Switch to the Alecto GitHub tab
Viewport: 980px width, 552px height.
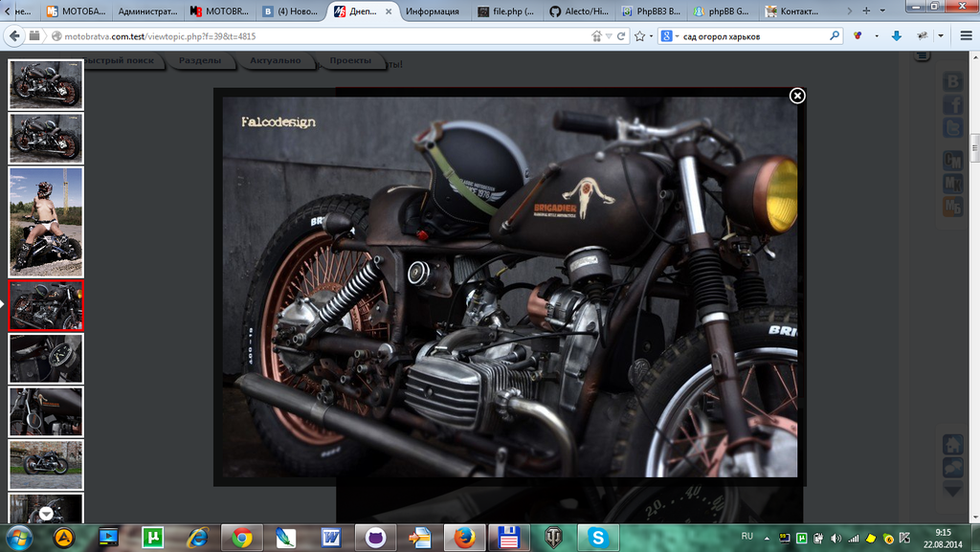click(579, 11)
